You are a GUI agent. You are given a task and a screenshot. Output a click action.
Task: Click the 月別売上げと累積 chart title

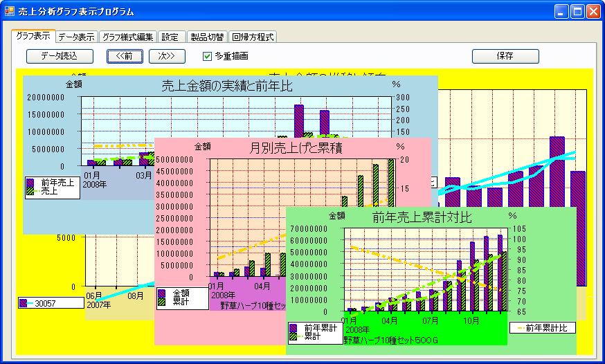(x=296, y=147)
